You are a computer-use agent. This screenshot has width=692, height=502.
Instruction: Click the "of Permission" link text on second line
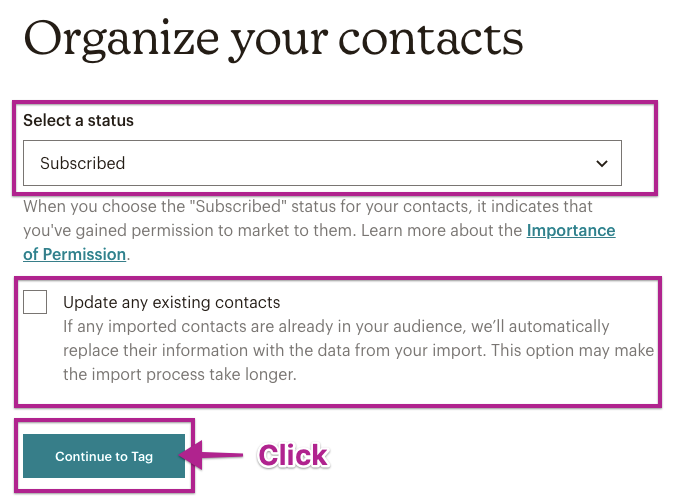click(75, 254)
